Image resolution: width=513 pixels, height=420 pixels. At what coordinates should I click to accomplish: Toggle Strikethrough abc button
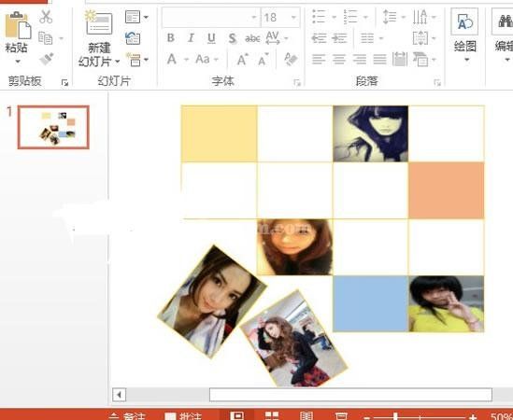click(x=252, y=38)
